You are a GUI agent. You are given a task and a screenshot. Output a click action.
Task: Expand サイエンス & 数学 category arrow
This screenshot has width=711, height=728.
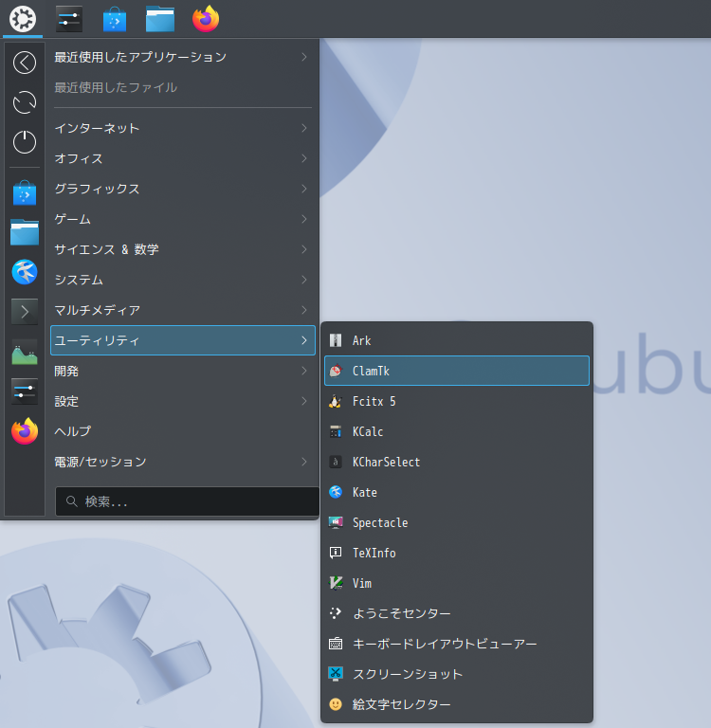point(304,249)
